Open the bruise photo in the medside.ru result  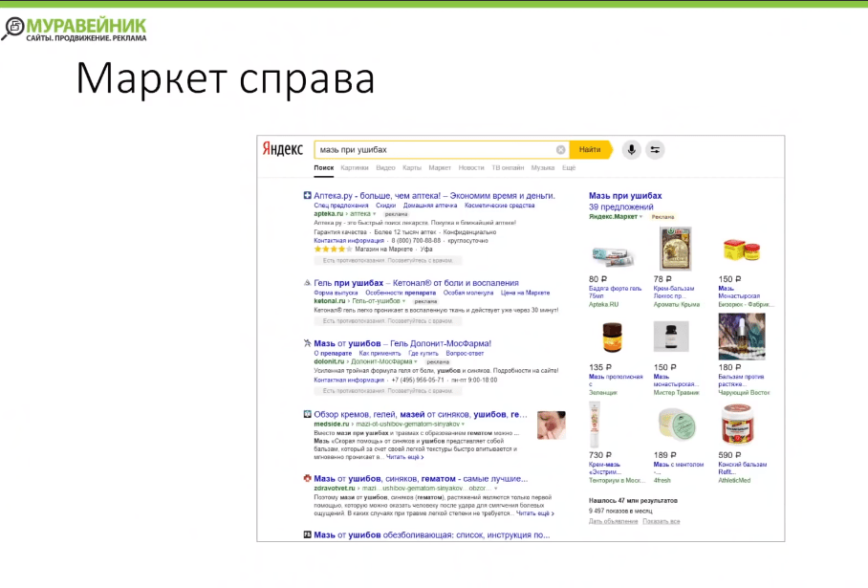pos(552,425)
